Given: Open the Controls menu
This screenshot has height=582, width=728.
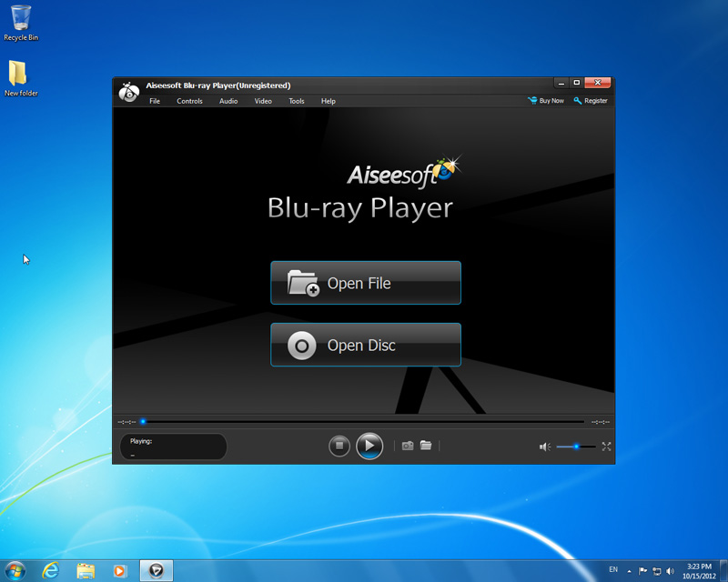Looking at the screenshot, I should (189, 101).
